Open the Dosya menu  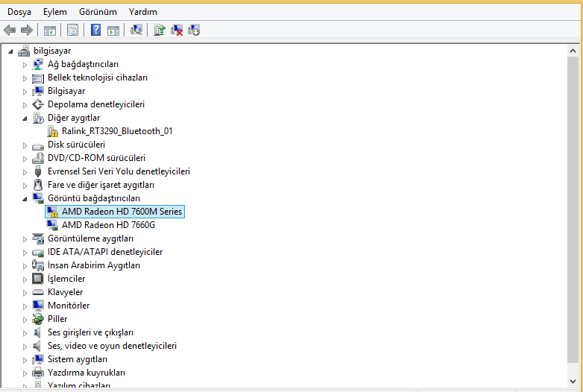[x=19, y=12]
